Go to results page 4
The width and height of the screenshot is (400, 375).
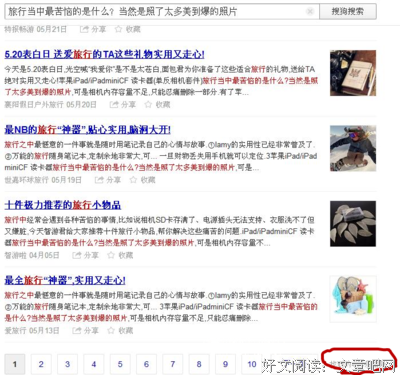(x=94, y=364)
